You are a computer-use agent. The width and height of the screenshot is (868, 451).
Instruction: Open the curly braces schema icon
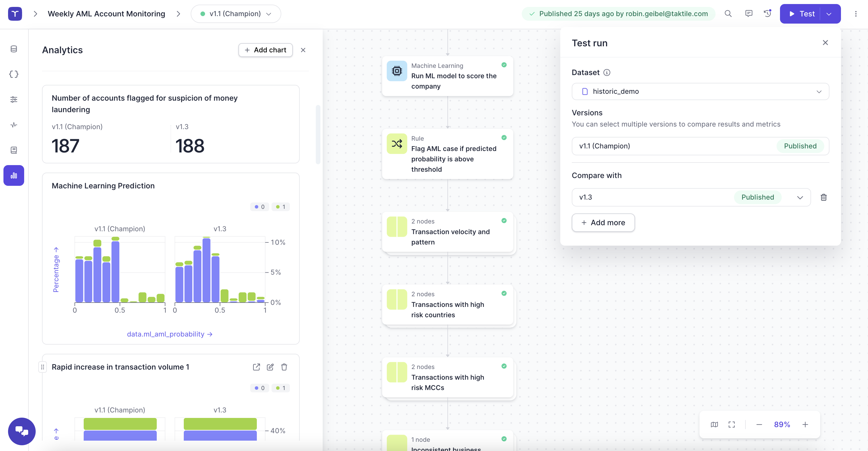(14, 74)
